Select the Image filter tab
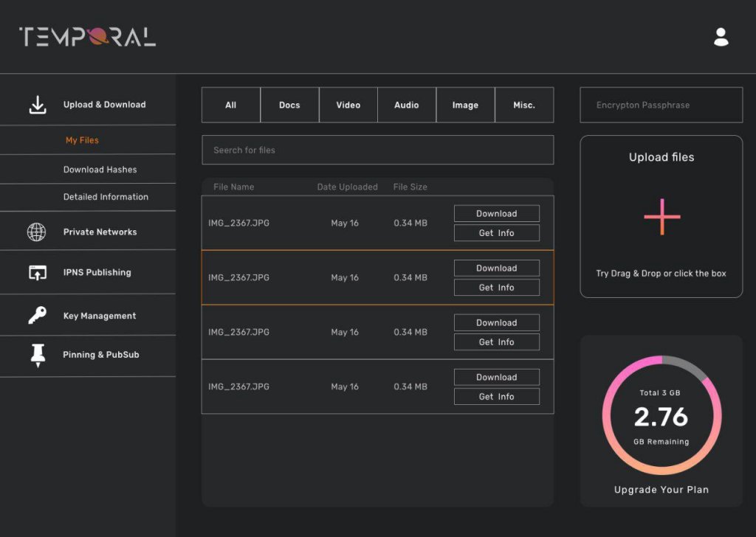This screenshot has height=537, width=756. [x=465, y=105]
